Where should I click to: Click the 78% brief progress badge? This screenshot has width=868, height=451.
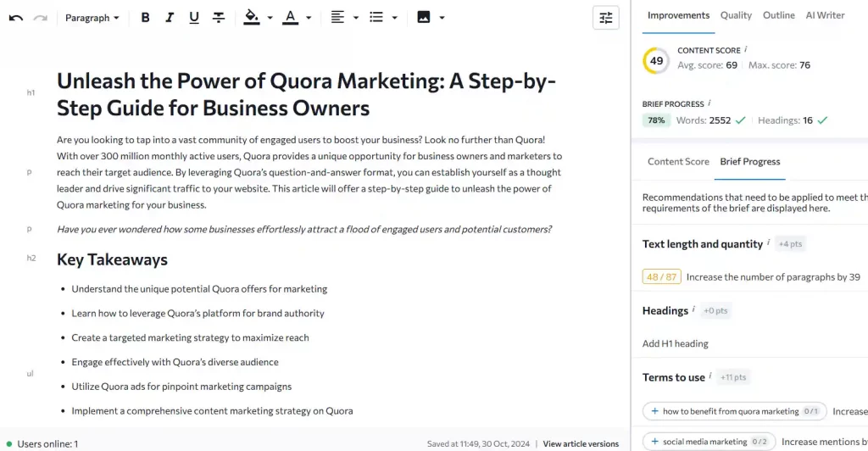(x=656, y=120)
